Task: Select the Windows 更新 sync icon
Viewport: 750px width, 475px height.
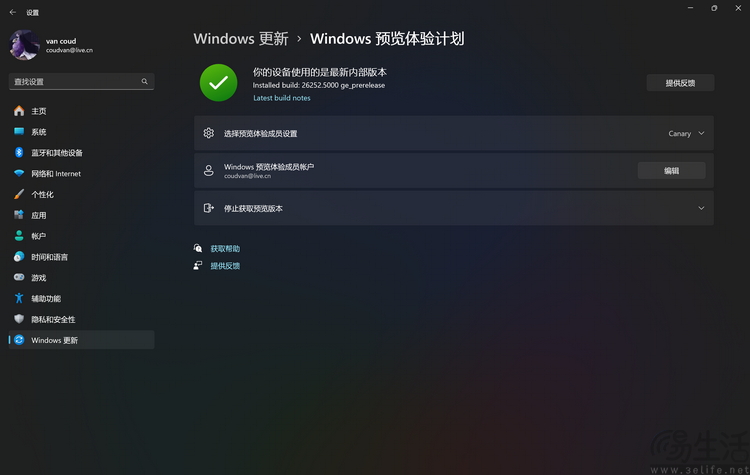Action: pos(19,340)
